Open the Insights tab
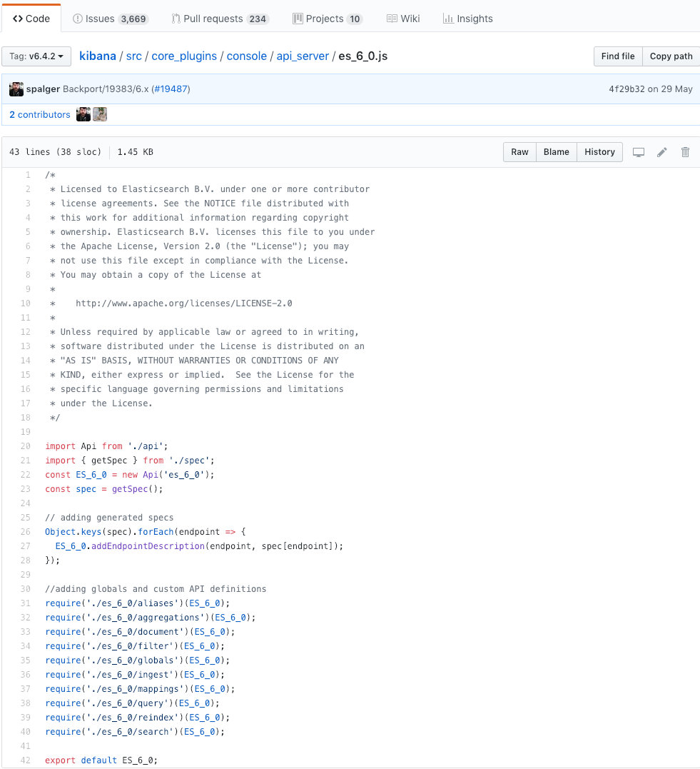Screen dimensions: 700x769 (467, 19)
